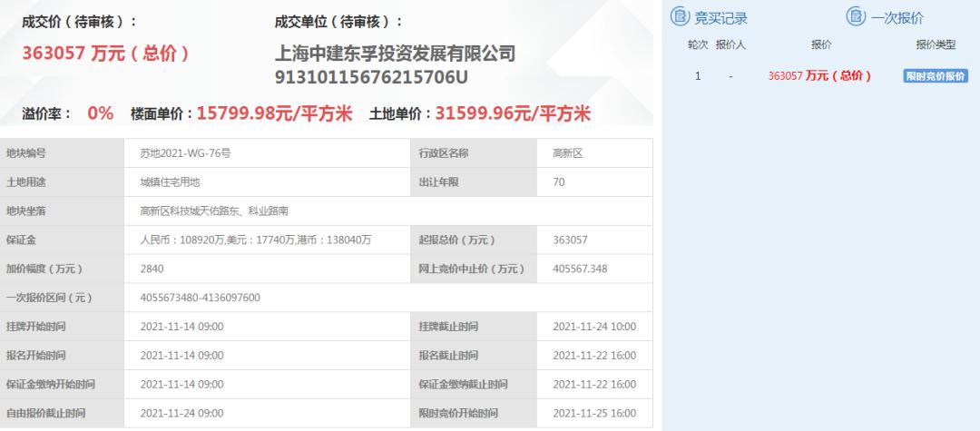Click the 一次报价 document icon
The width and height of the screenshot is (980, 431).
pyautogui.click(x=856, y=16)
